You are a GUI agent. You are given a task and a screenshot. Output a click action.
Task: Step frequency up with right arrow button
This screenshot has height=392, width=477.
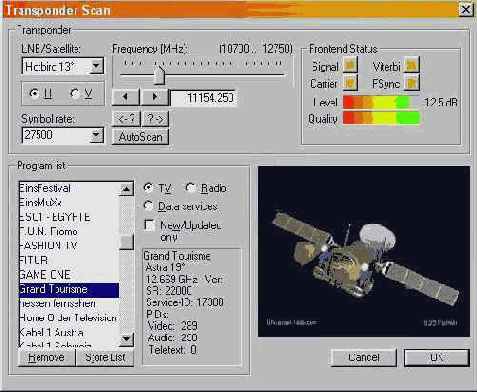coord(155,97)
